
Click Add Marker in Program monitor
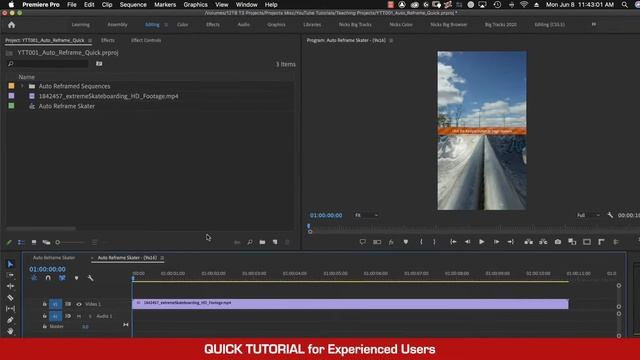pyautogui.click(x=406, y=242)
